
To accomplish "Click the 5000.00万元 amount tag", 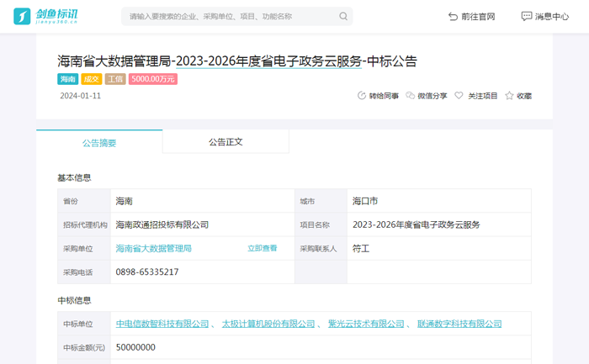I will [x=153, y=79].
